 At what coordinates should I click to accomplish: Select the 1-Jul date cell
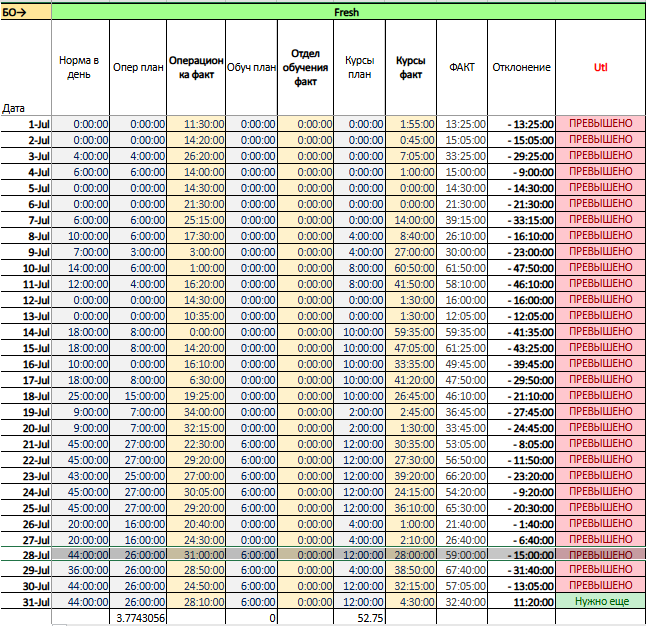(26, 124)
